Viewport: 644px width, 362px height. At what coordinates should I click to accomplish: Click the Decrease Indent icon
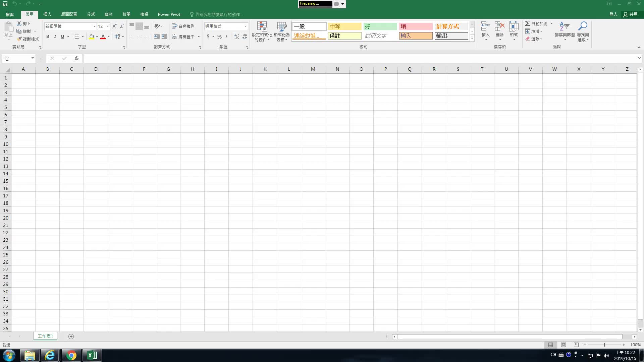pyautogui.click(x=157, y=37)
